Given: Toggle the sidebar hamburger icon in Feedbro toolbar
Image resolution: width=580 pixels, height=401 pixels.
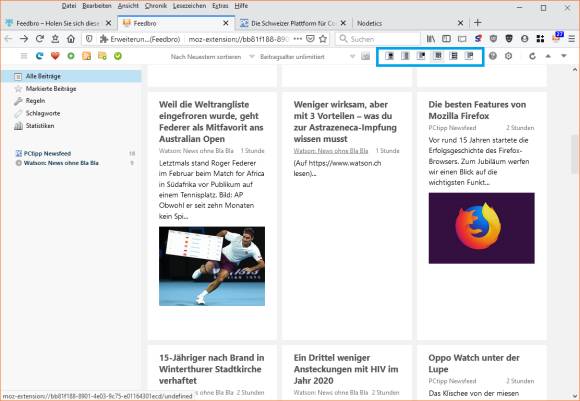Looking at the screenshot, I should point(24,56).
